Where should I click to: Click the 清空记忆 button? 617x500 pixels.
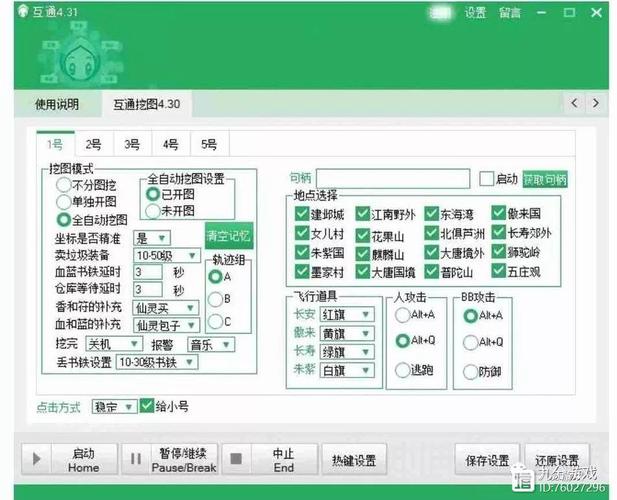point(229,236)
